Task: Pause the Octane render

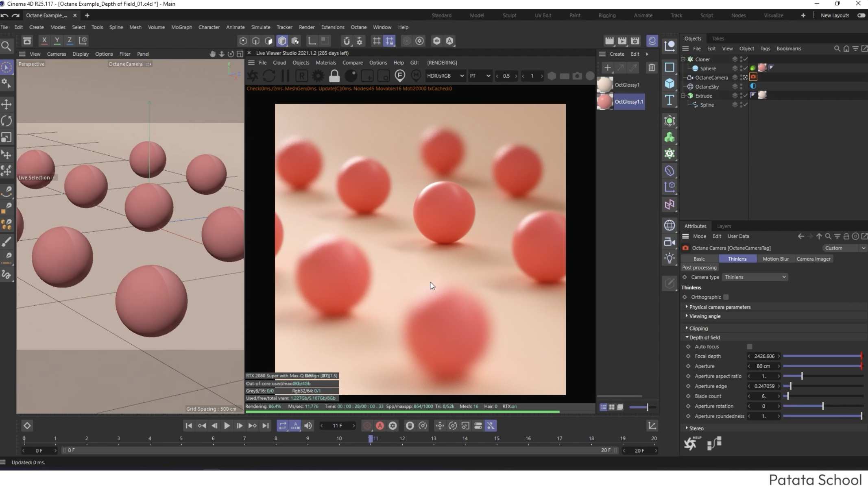Action: [x=285, y=76]
